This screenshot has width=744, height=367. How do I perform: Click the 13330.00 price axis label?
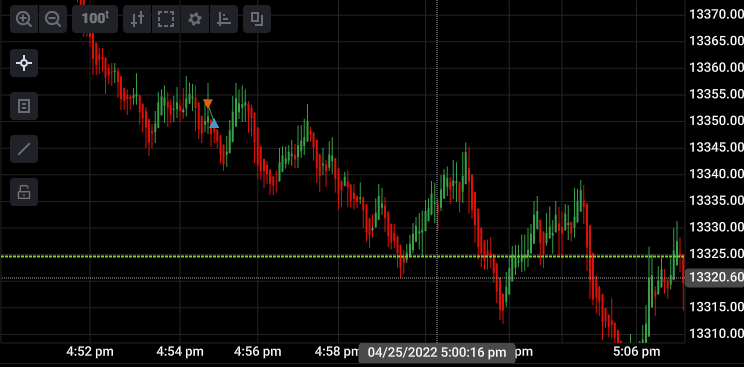tap(716, 227)
